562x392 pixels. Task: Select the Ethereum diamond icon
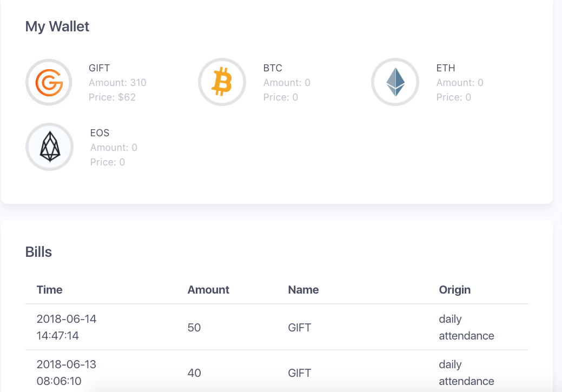pos(395,82)
